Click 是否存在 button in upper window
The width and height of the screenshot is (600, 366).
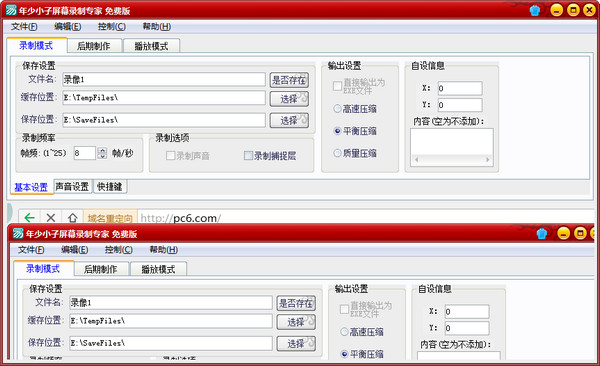(289, 80)
